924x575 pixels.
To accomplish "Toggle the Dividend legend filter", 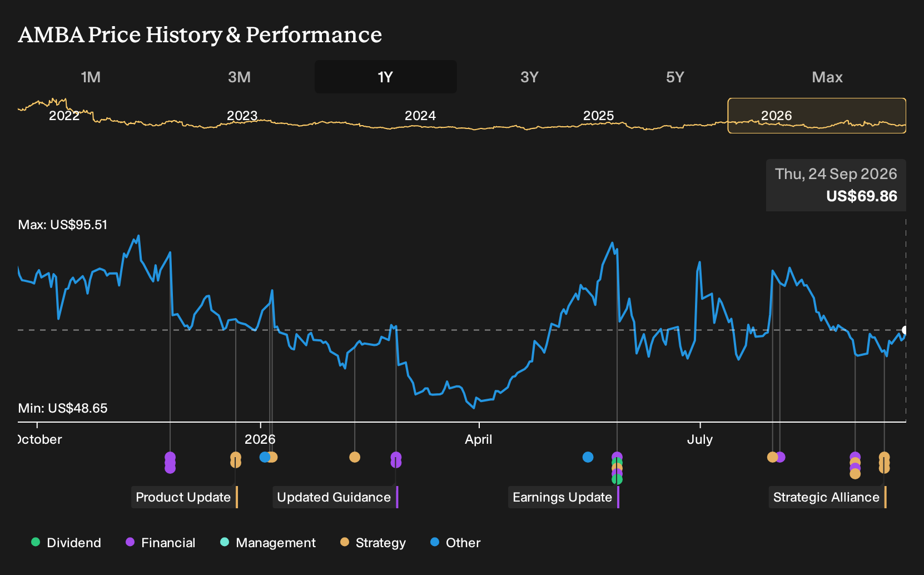I will (x=66, y=543).
